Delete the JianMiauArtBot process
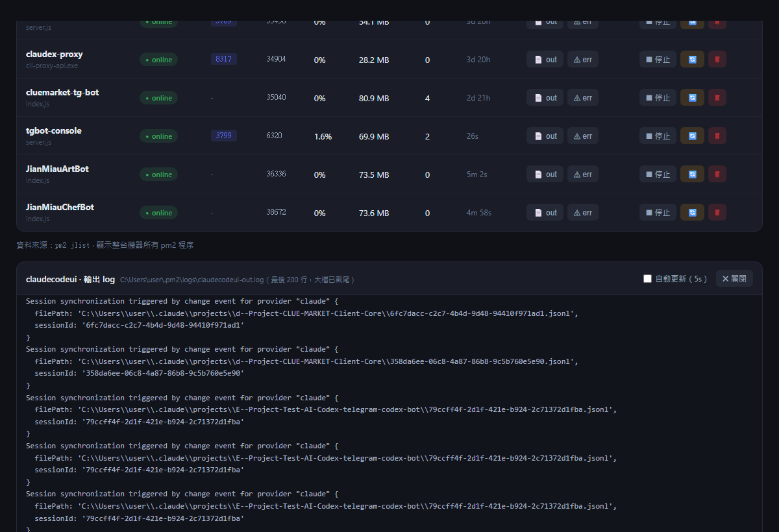 717,175
